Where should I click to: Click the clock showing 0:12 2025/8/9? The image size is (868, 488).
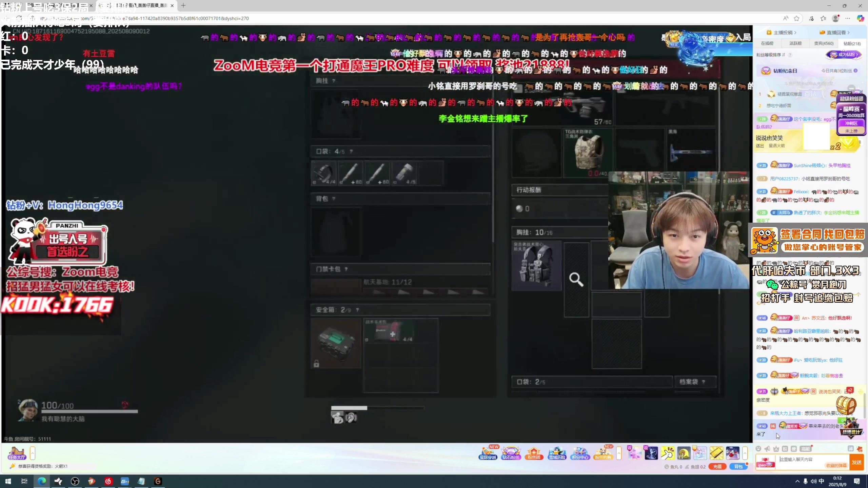837,481
